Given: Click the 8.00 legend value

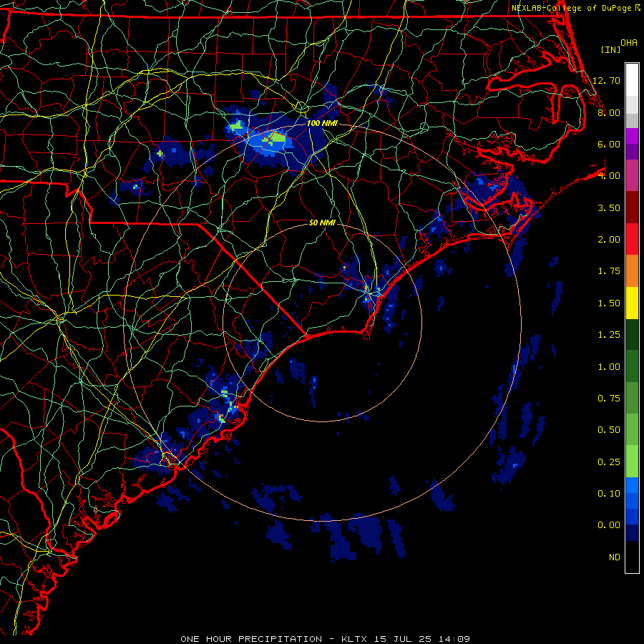Looking at the screenshot, I should click(609, 112).
